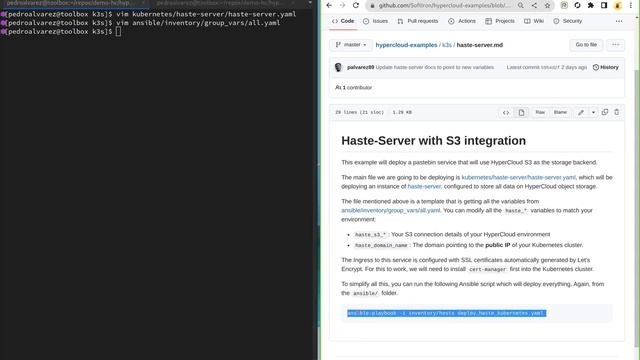View the file History
Viewport: 640px width, 360px height.
click(x=606, y=67)
